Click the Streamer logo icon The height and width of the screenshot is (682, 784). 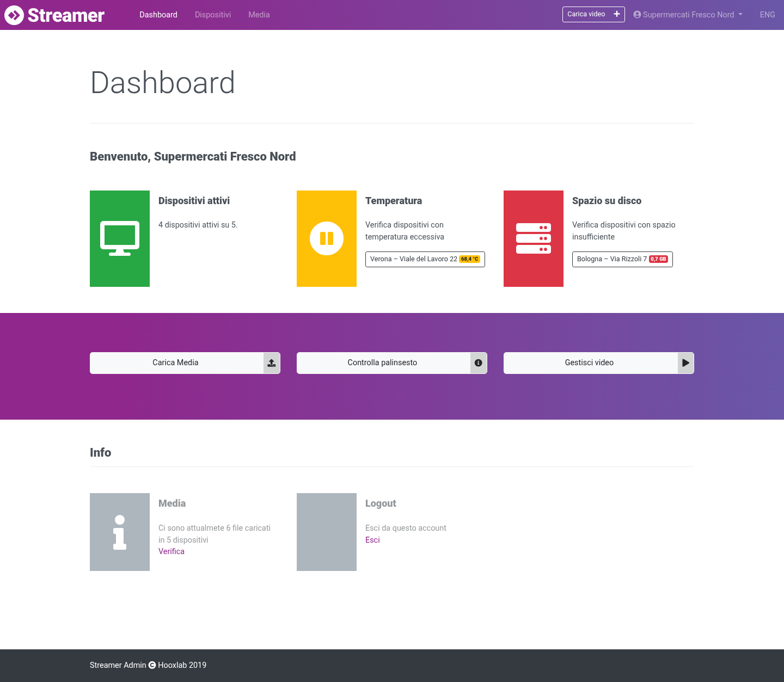tap(14, 15)
